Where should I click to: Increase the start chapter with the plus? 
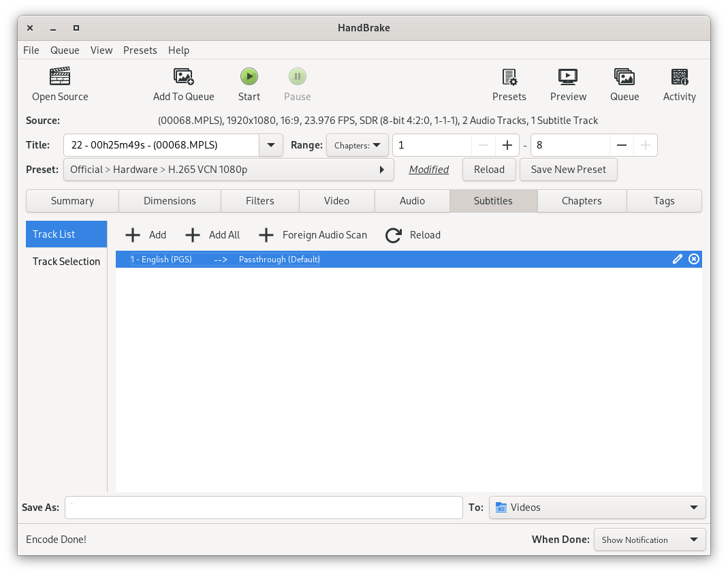coord(507,145)
